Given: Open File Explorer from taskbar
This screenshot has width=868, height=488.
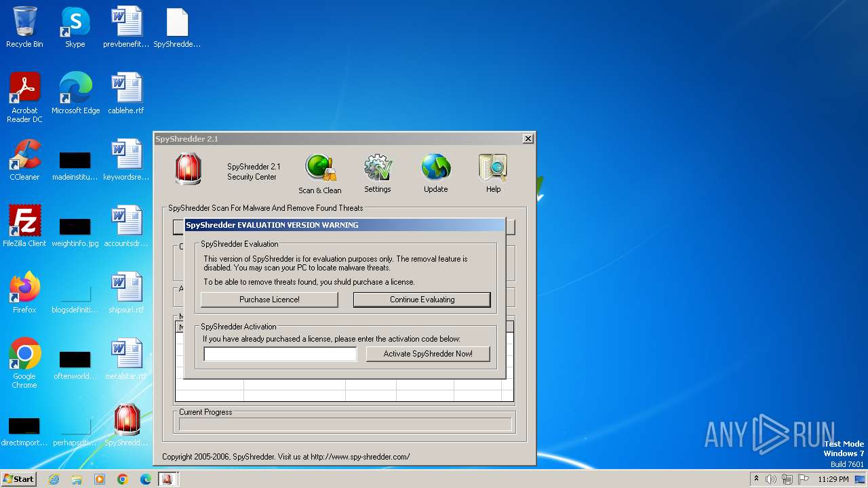Looking at the screenshot, I should point(77,479).
